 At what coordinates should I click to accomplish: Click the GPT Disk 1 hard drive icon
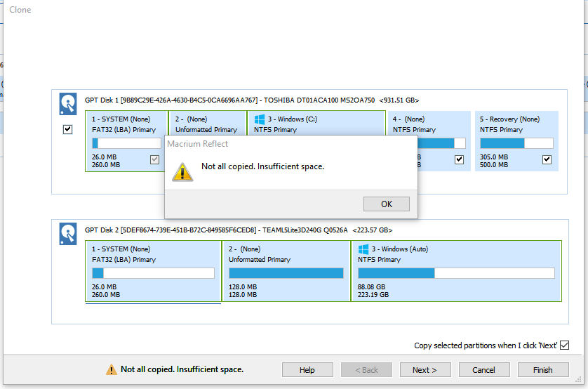pos(68,104)
